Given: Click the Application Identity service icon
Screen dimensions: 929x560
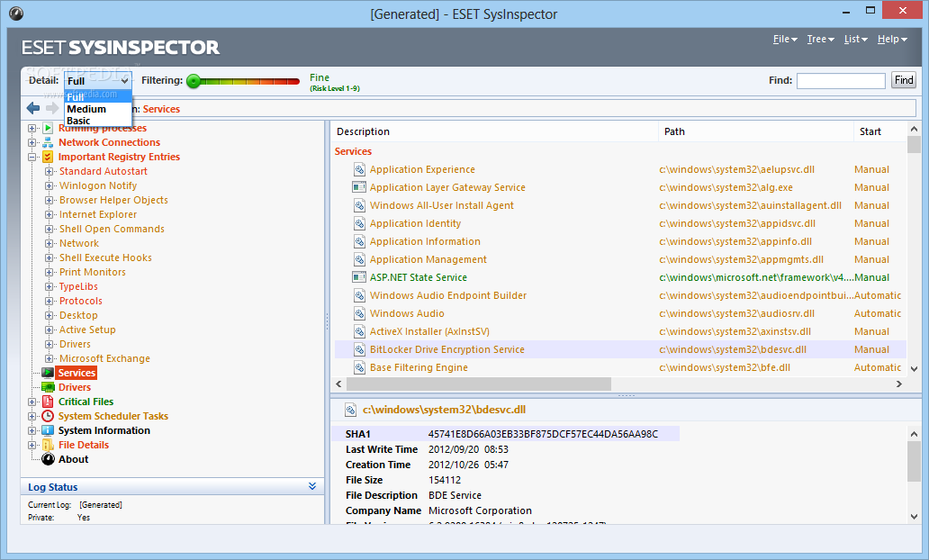Looking at the screenshot, I should point(359,223).
